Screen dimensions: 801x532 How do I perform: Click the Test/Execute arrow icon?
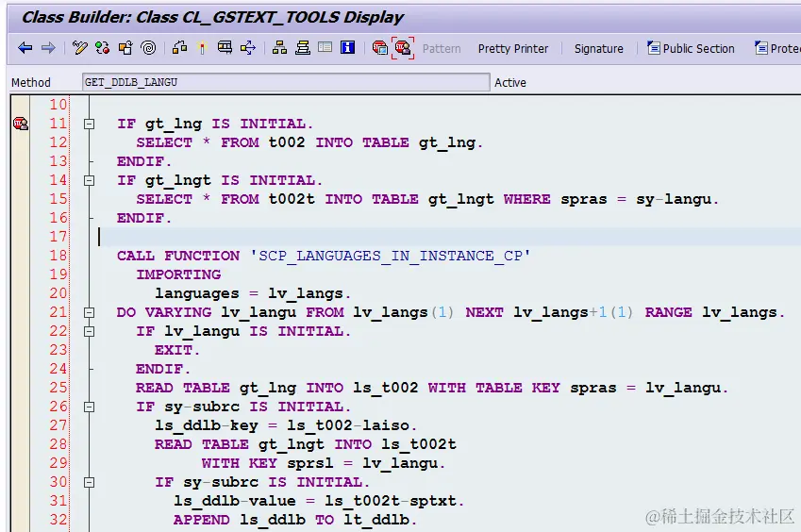(x=248, y=48)
